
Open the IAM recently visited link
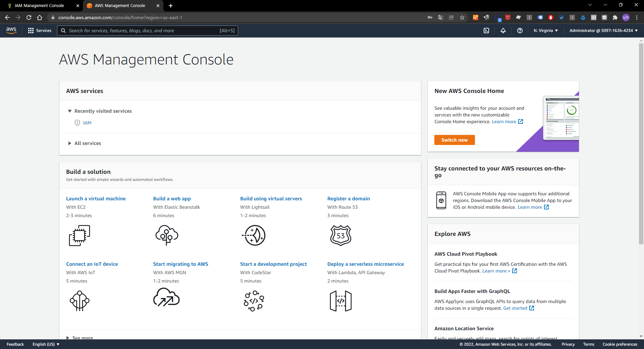click(x=87, y=123)
